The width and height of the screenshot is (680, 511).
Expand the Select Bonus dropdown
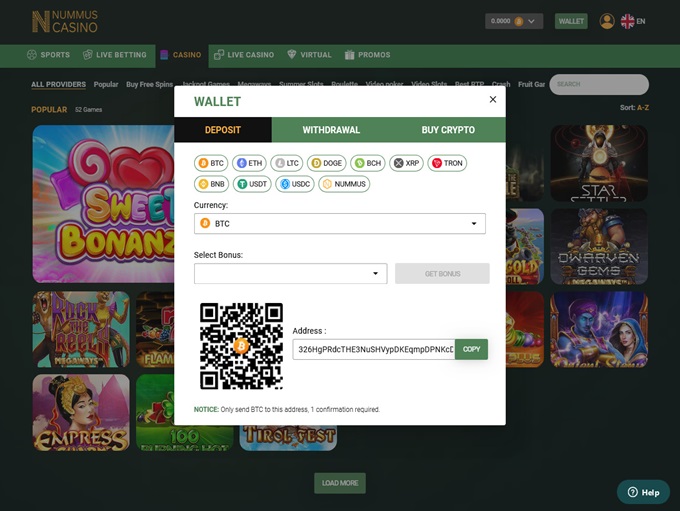click(x=290, y=274)
